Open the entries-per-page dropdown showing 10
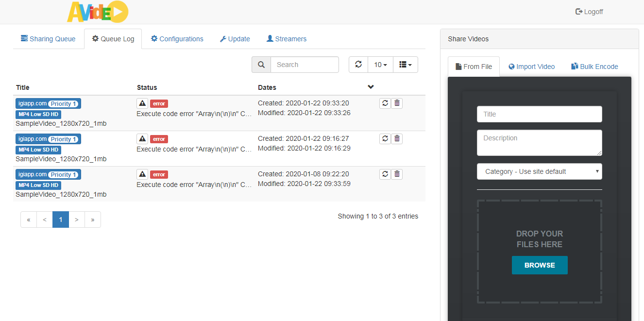Image resolution: width=644 pixels, height=321 pixels. 380,64
